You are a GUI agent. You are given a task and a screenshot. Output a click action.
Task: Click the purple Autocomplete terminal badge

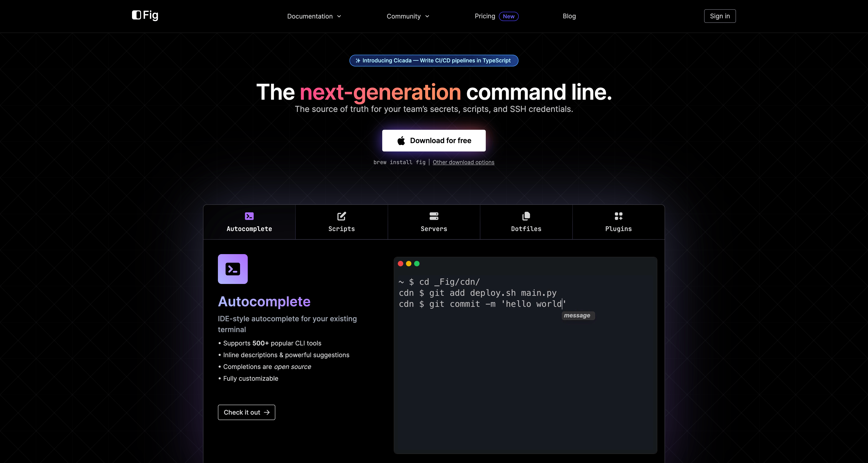tap(233, 269)
